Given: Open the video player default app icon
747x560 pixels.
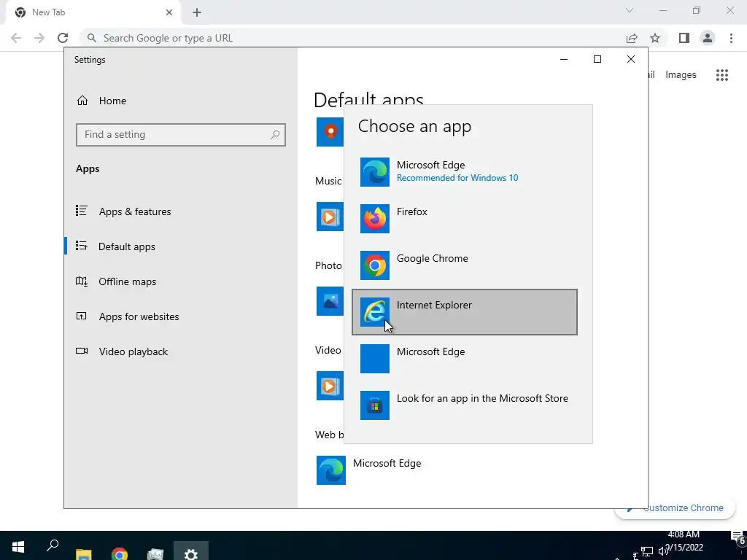Looking at the screenshot, I should coord(330,386).
